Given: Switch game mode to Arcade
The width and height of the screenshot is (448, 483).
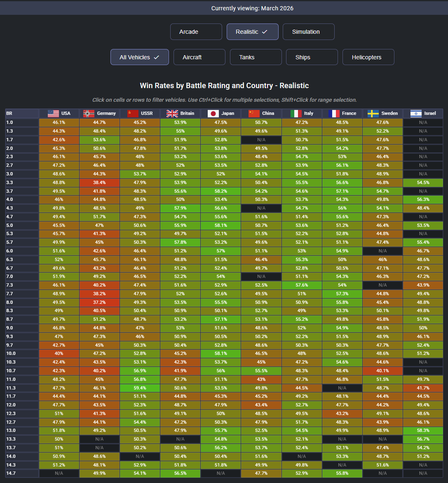Looking at the screenshot, I should point(196,32).
